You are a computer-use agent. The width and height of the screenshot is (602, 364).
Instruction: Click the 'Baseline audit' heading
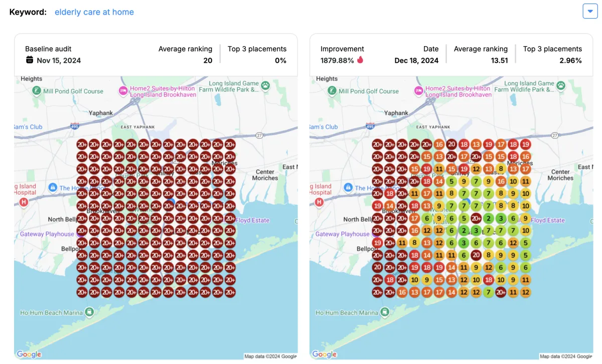point(48,49)
